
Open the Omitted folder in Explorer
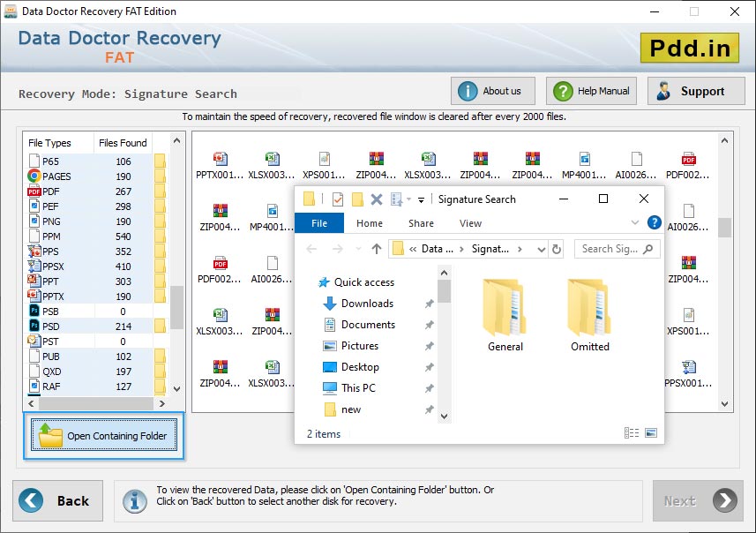coord(589,315)
